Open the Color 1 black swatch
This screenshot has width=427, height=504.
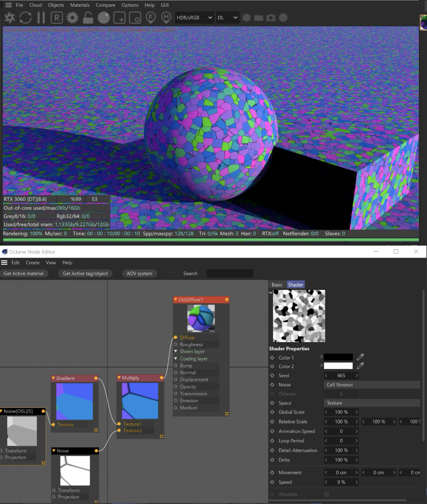pos(338,357)
